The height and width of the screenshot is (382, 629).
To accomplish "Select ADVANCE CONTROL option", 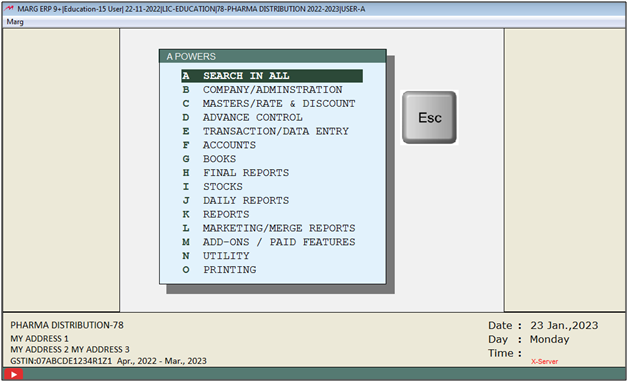I will (242, 117).
